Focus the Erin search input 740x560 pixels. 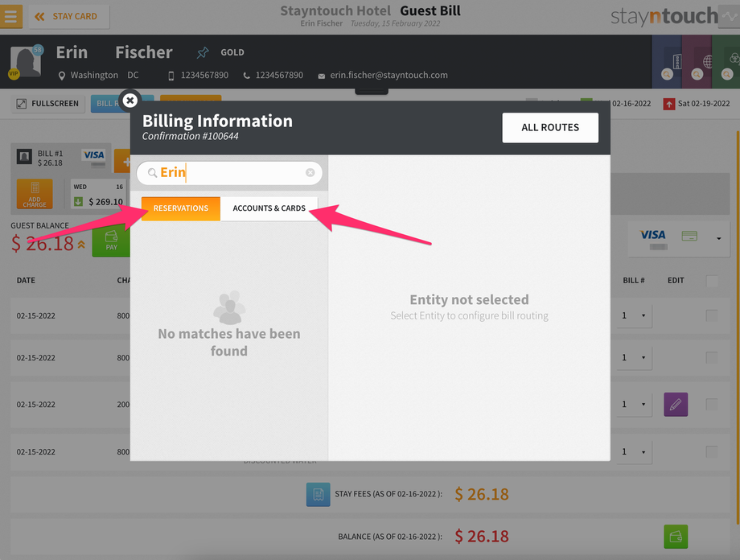[229, 173]
